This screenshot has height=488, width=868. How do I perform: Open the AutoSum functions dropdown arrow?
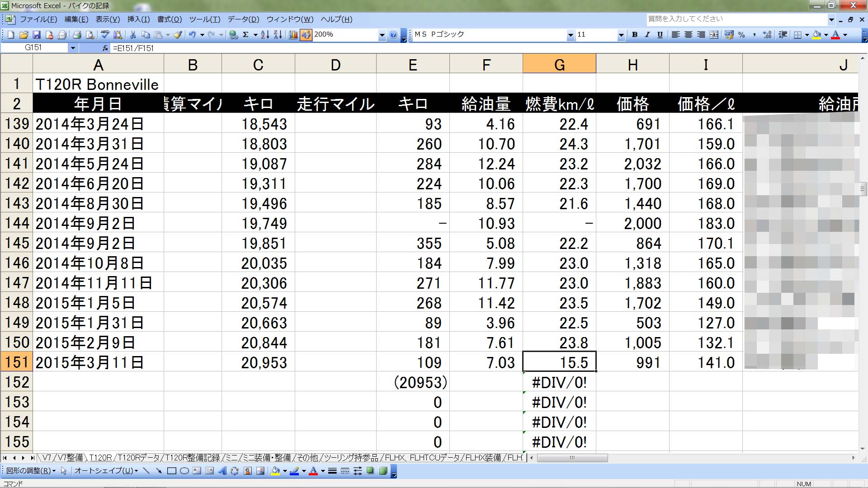(x=255, y=35)
